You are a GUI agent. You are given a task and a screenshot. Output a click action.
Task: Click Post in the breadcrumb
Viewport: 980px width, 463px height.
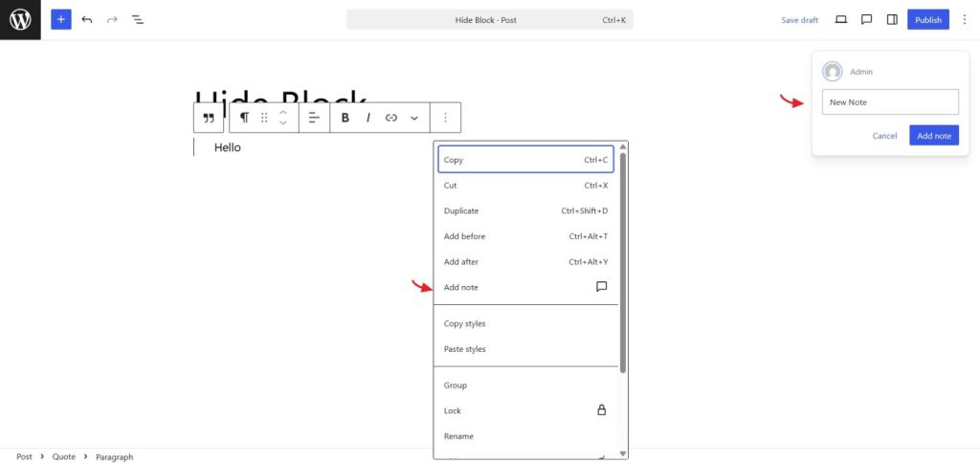point(24,456)
